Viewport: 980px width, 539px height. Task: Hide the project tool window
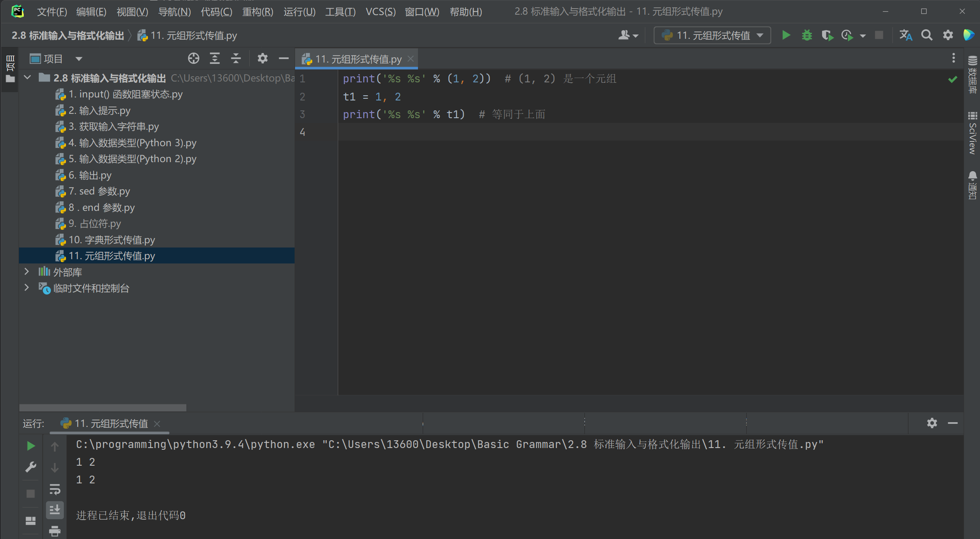[283, 58]
